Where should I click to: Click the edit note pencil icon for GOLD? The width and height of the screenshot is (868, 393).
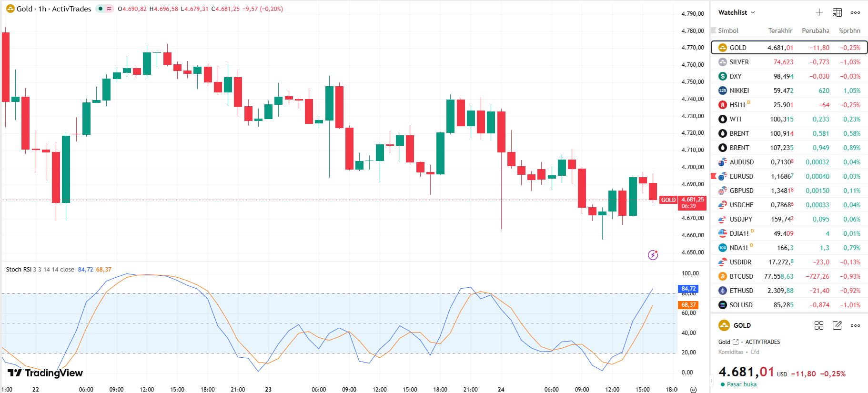[x=837, y=325]
